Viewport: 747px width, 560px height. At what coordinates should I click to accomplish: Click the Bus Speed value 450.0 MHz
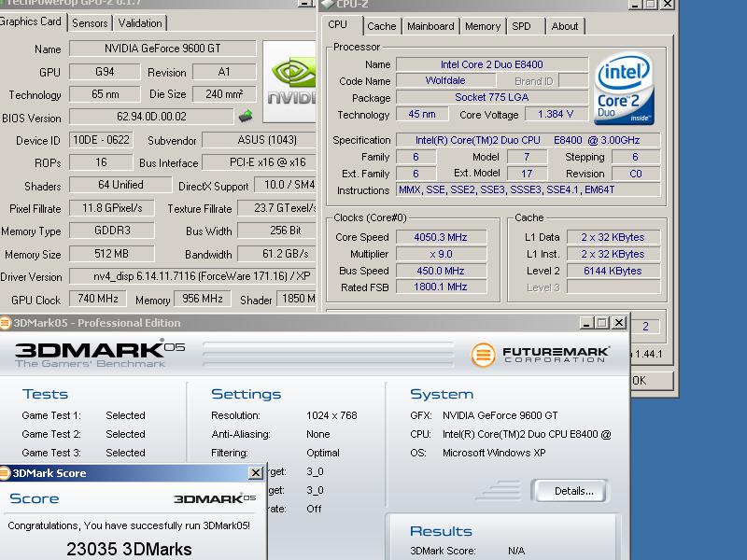coord(441,271)
